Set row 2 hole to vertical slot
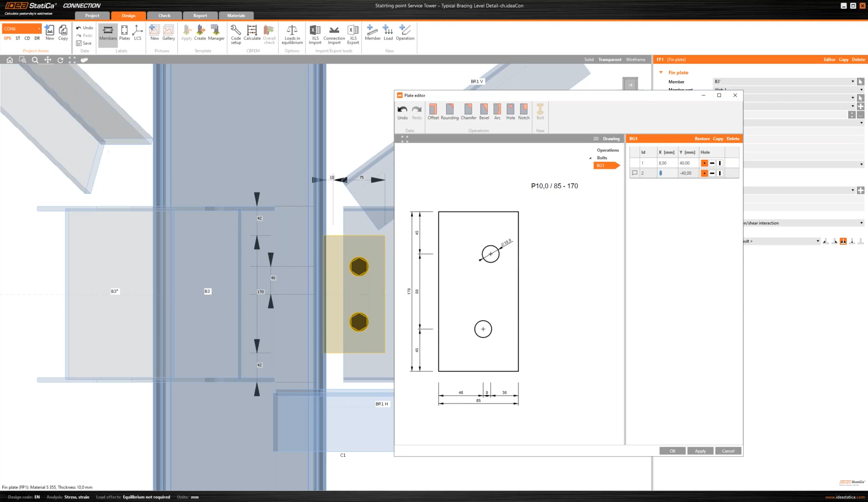The image size is (868, 502). pyautogui.click(x=720, y=173)
